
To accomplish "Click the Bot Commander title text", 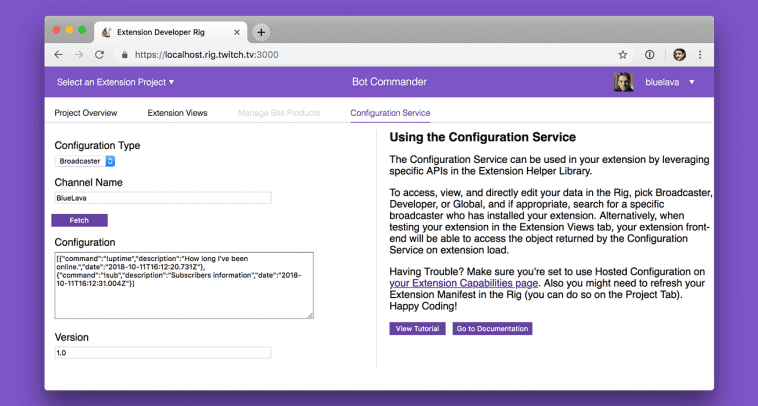I will point(389,82).
